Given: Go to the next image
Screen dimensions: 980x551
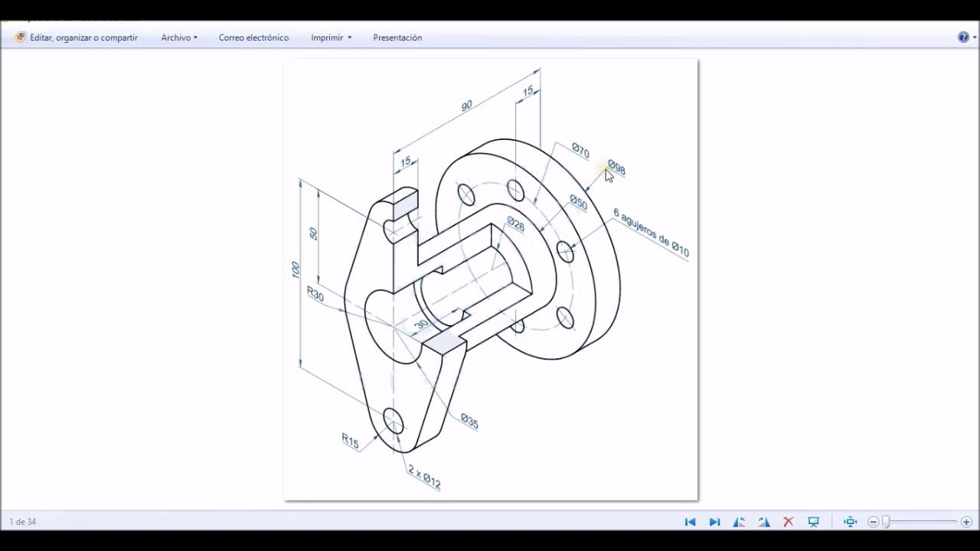Looking at the screenshot, I should [714, 522].
